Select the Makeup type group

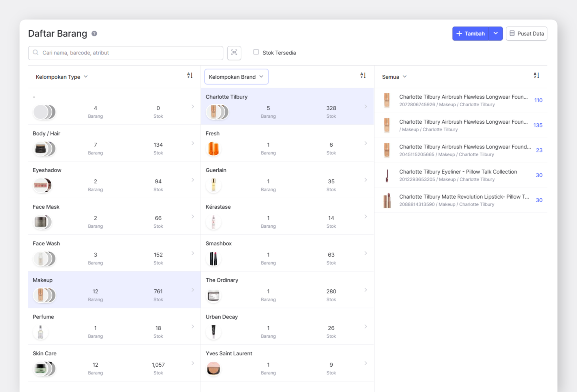(x=114, y=290)
